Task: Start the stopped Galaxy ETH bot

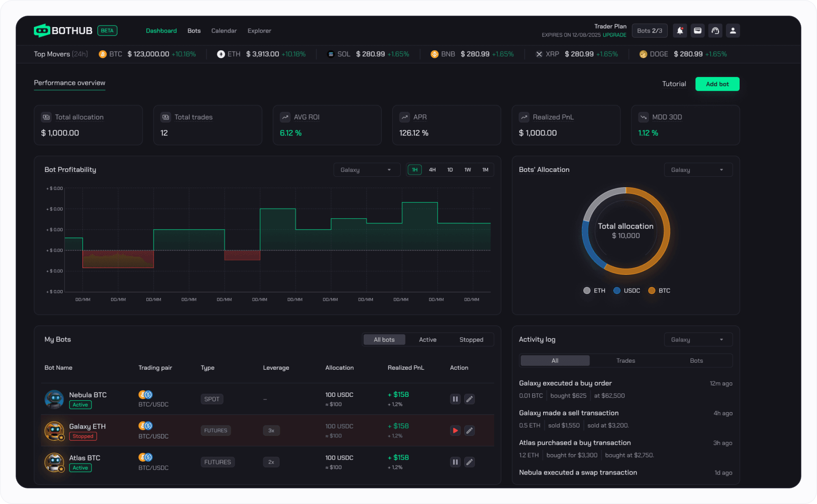Action: point(455,431)
